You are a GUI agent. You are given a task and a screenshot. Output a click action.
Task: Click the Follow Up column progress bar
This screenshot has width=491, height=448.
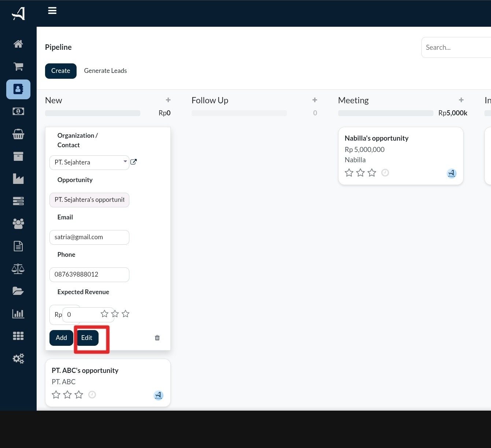[239, 113]
